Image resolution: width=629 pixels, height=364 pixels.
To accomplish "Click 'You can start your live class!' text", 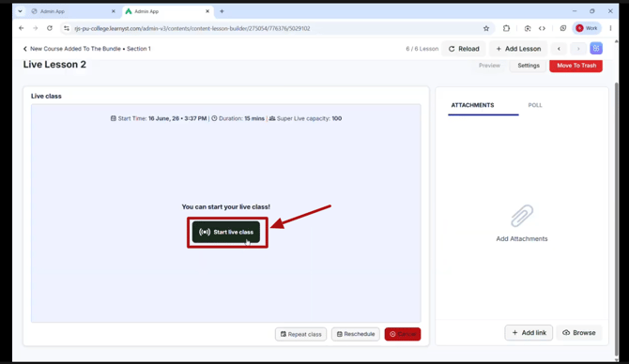I will (x=226, y=206).
